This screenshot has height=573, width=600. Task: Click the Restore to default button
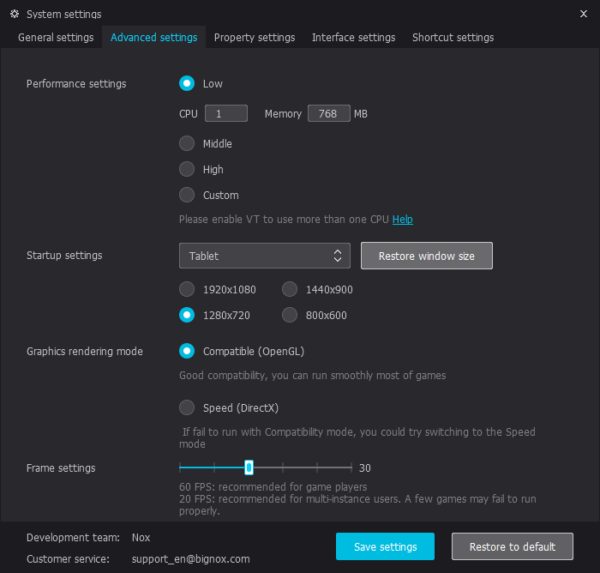[512, 547]
